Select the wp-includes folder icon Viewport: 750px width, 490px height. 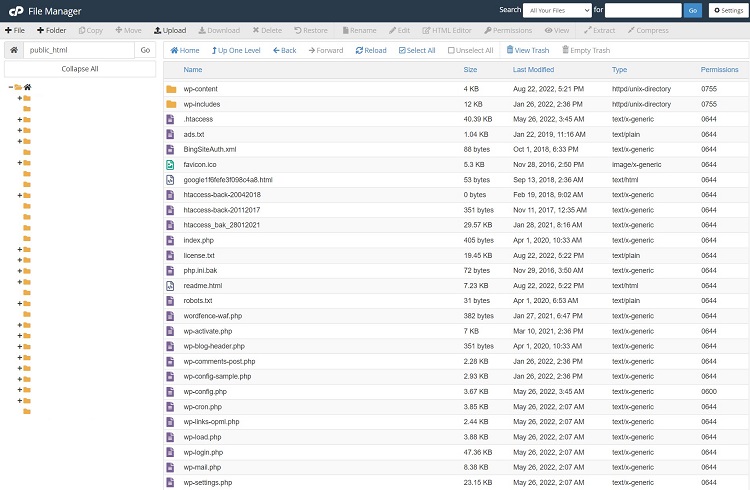tap(171, 104)
